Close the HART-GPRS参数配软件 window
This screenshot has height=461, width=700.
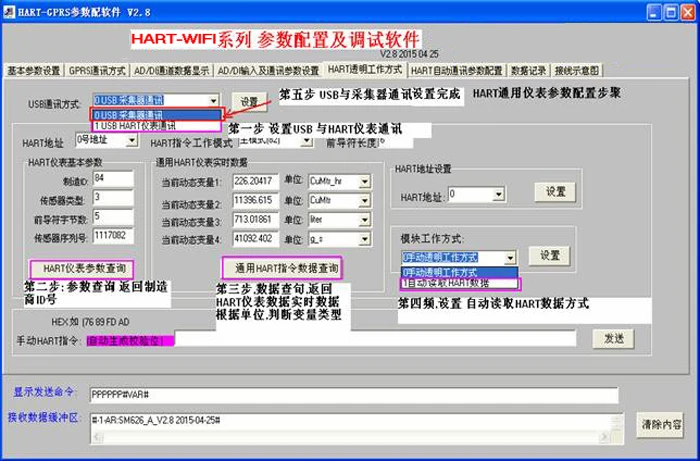click(688, 12)
